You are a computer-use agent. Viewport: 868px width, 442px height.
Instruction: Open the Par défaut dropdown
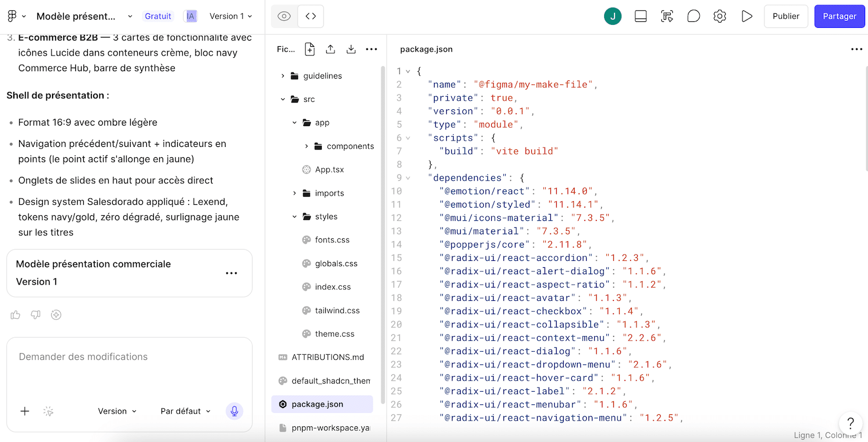point(185,411)
